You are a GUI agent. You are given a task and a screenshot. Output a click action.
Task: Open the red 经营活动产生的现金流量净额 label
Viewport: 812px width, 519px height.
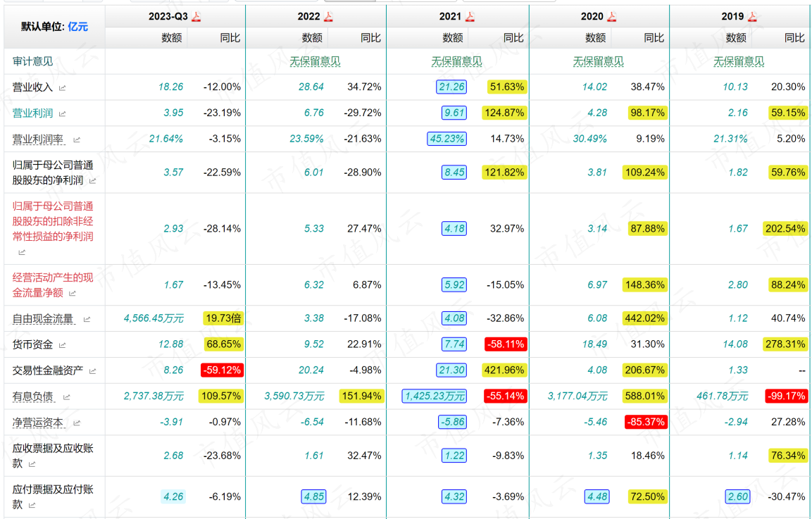pos(53,285)
